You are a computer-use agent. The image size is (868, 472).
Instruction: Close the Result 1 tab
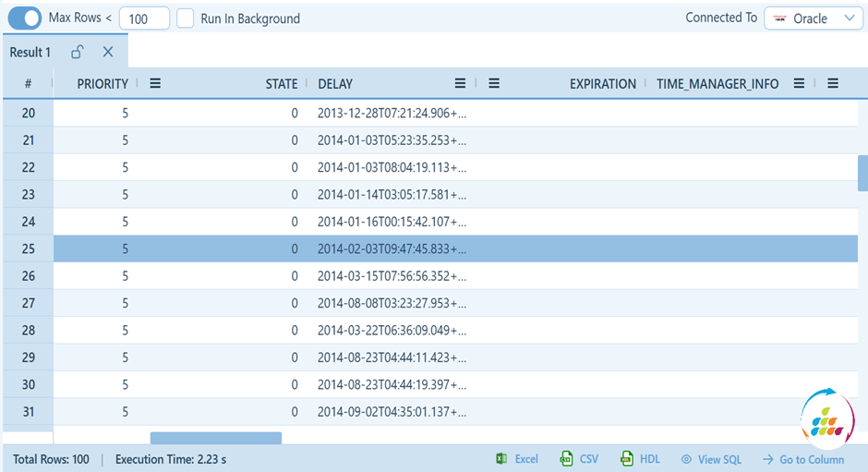point(108,53)
